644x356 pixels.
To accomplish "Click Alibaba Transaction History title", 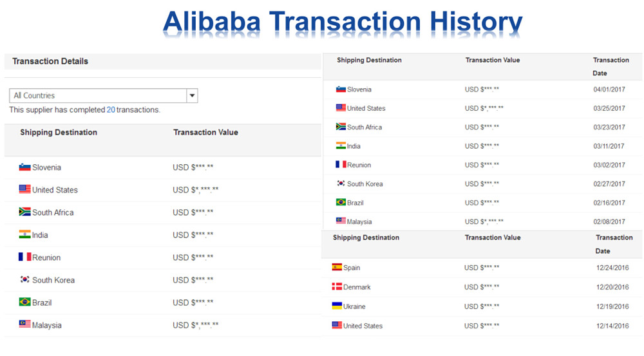I will click(343, 21).
